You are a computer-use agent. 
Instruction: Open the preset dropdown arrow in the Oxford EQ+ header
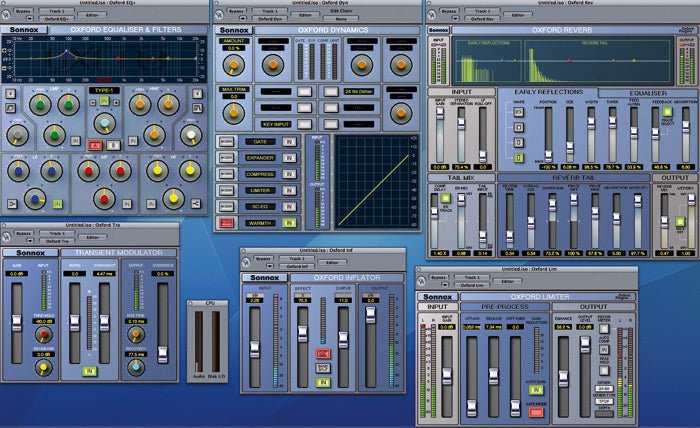[29, 19]
